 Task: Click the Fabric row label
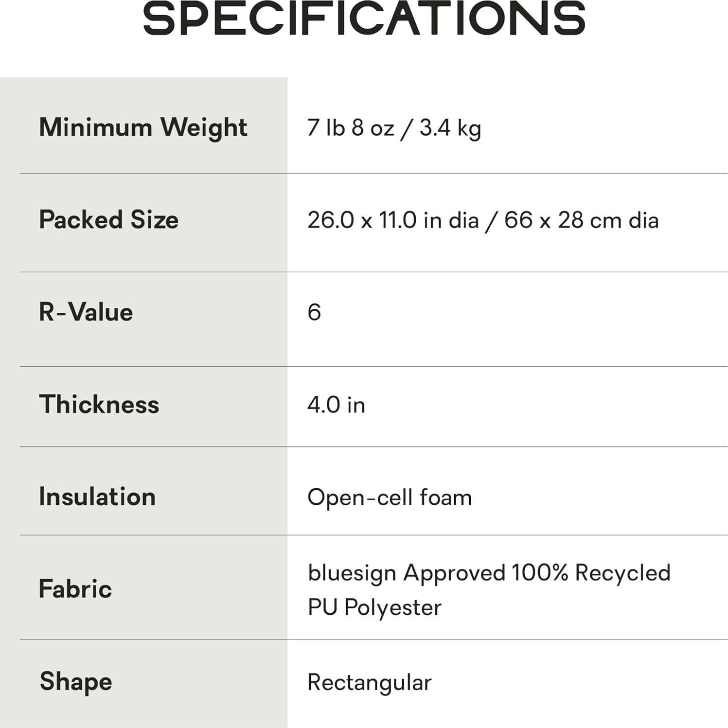[x=75, y=589]
